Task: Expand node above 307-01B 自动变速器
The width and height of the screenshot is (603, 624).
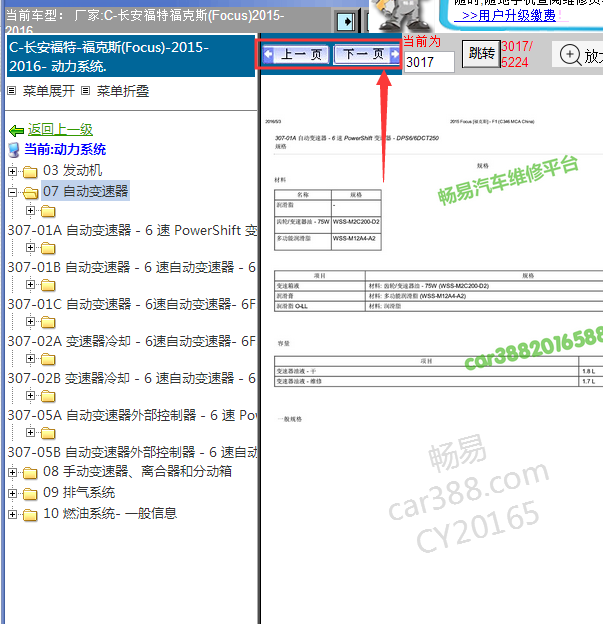Action: pos(30,248)
